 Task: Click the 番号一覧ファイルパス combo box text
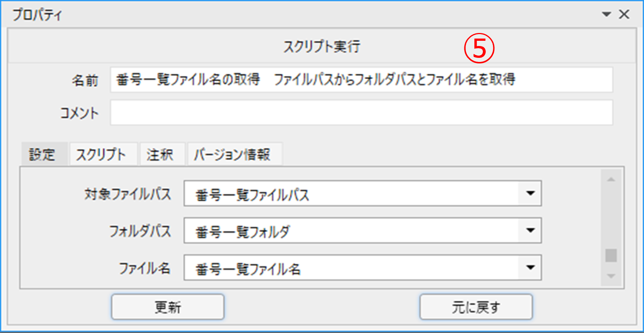tap(252, 194)
